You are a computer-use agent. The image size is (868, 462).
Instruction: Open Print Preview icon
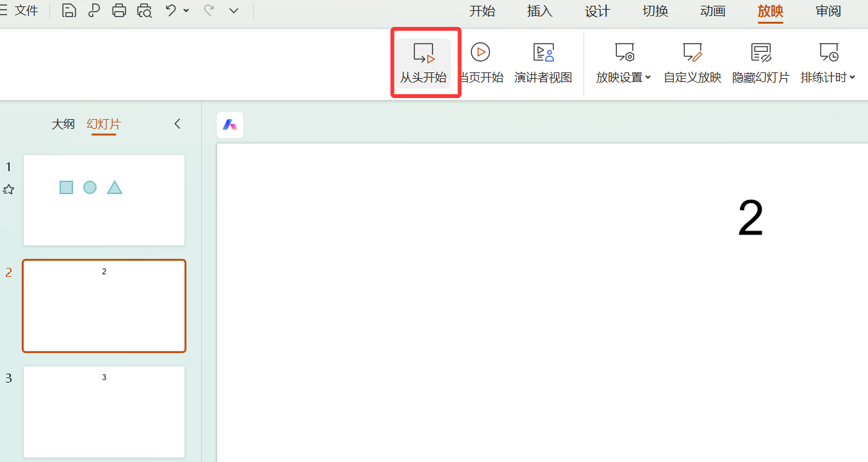click(145, 10)
